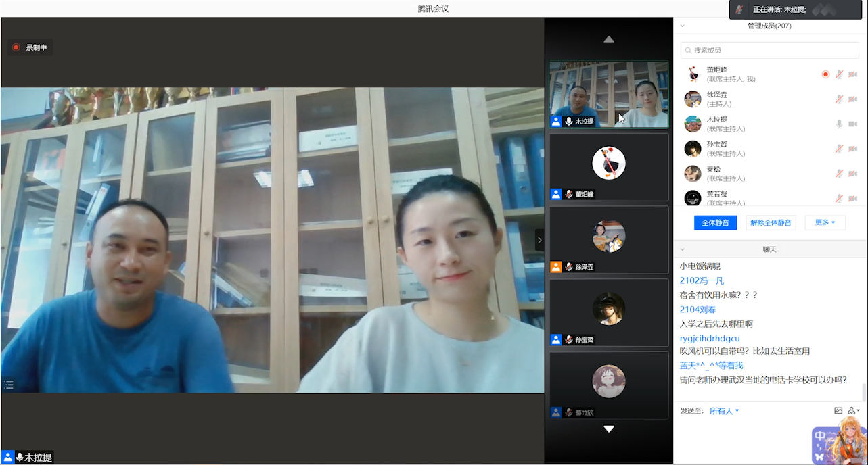Collapse the 聊天 panel with chevron
Image resolution: width=868 pixels, height=465 pixels.
click(682, 249)
